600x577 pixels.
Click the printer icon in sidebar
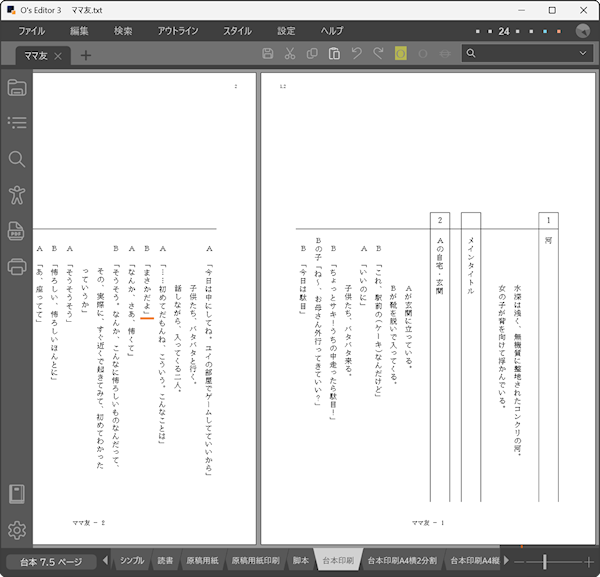(x=16, y=266)
